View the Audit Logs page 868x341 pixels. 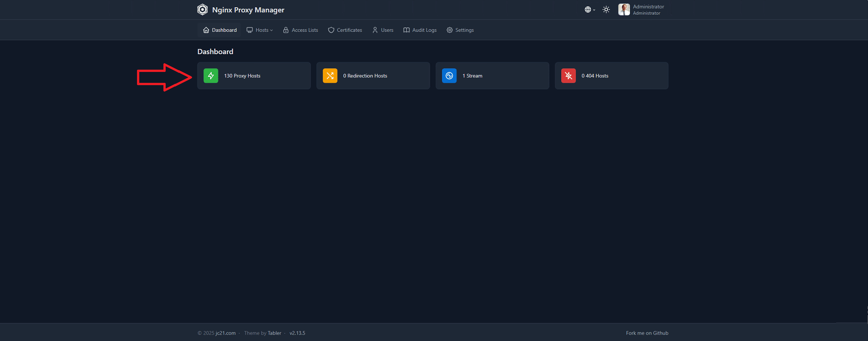tap(420, 30)
